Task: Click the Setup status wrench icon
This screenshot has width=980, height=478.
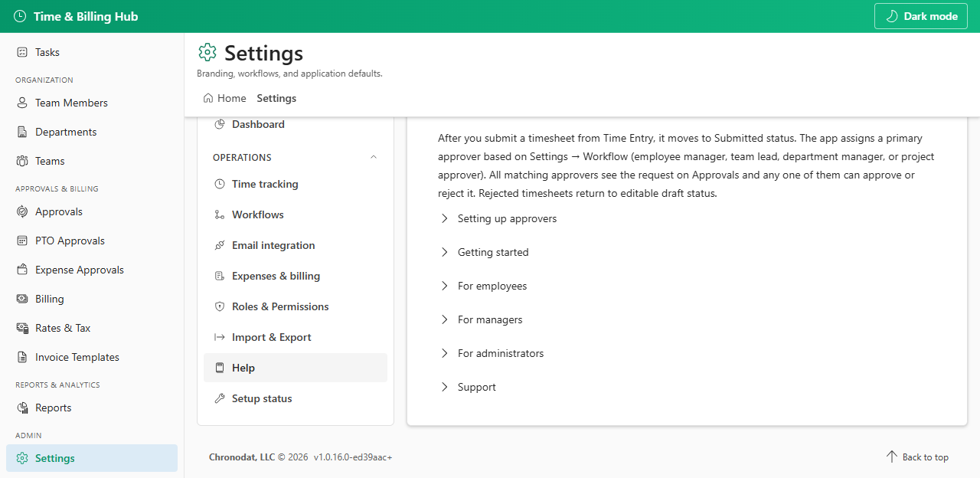Action: pos(220,398)
